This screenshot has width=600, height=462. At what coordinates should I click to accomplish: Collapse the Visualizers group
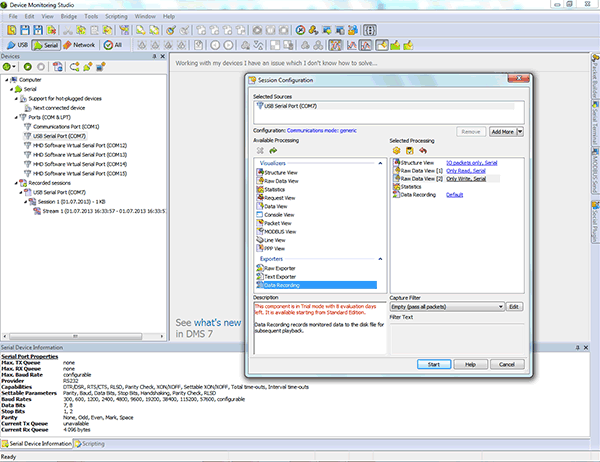pos(380,163)
